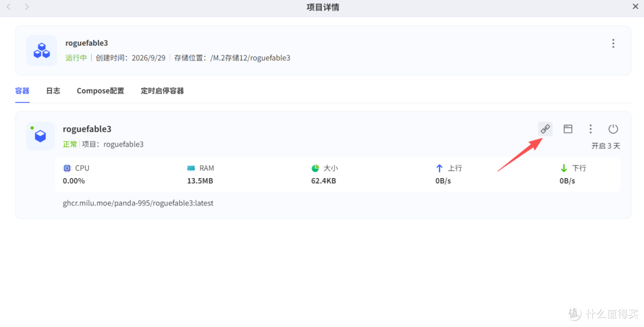
Task: Click the 大小 pie chart icon
Action: tap(315, 168)
